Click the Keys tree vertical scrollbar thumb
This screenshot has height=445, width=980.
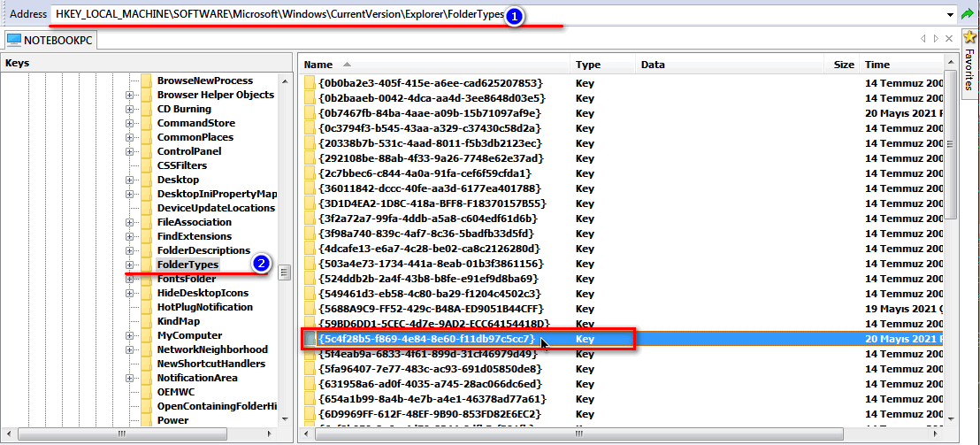(x=285, y=273)
